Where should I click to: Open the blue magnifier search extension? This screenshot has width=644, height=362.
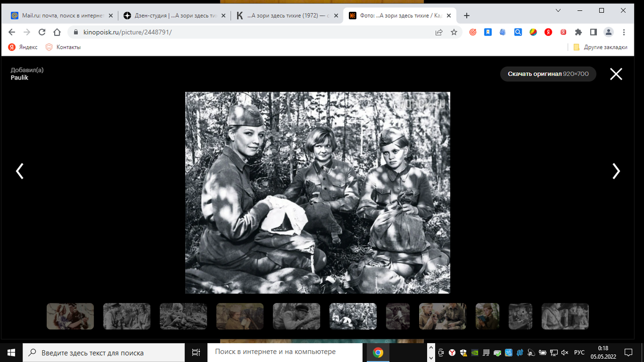click(518, 32)
